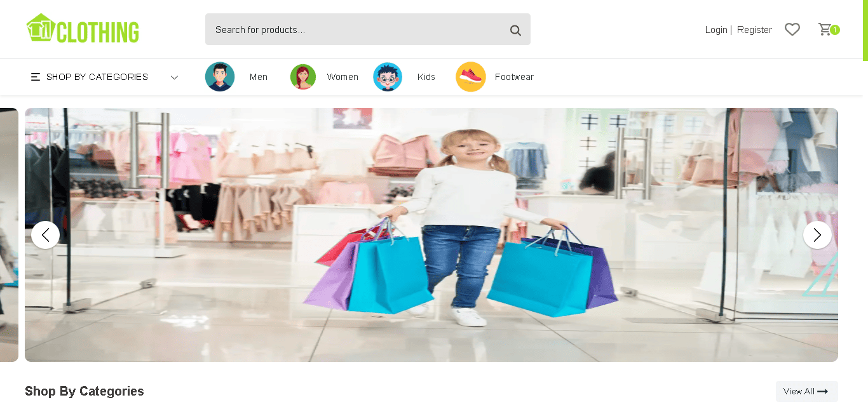Image resolution: width=868 pixels, height=407 pixels.
Task: Go to the next banner slide
Action: pyautogui.click(x=817, y=235)
